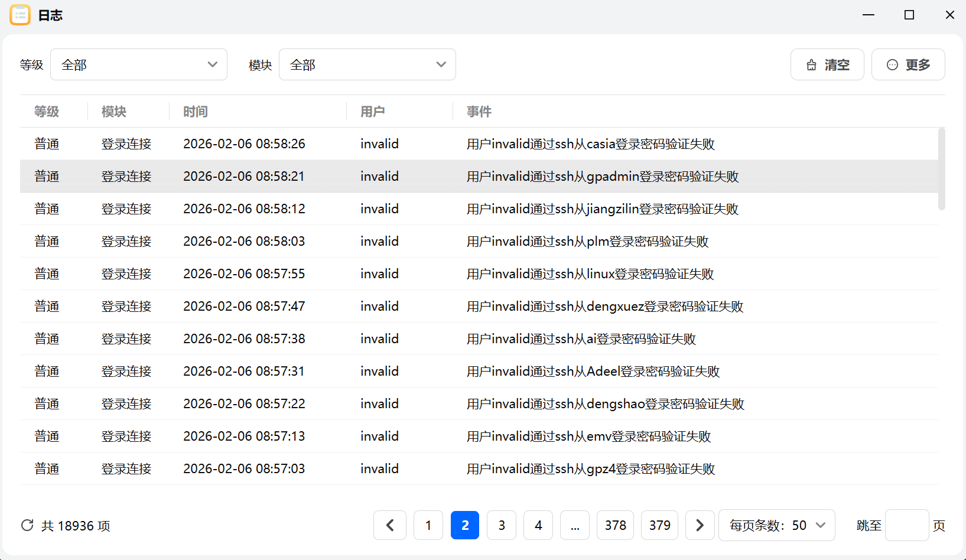Click the 用户 column header

373,112
